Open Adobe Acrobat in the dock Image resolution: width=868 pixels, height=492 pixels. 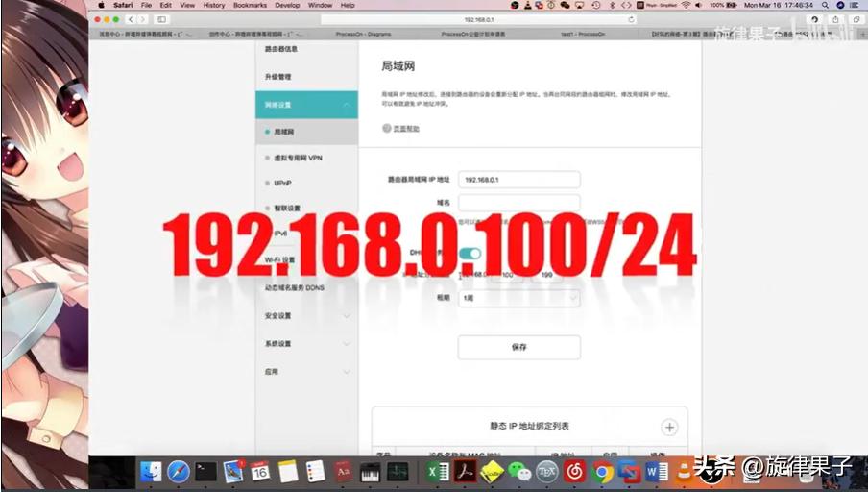pos(465,472)
